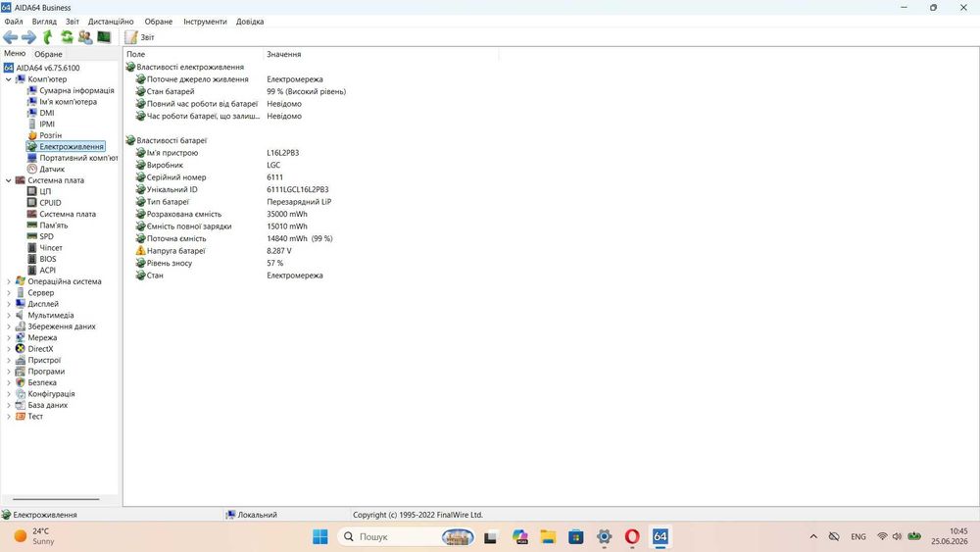Expand the Мультимедіа tree node
This screenshot has height=552, width=980.
(8, 316)
